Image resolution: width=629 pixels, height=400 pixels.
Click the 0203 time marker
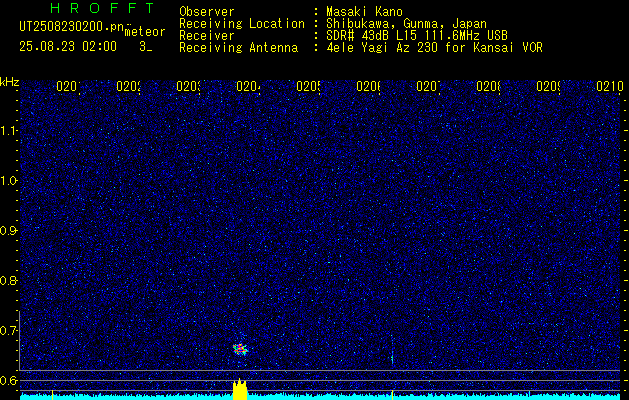189,86
